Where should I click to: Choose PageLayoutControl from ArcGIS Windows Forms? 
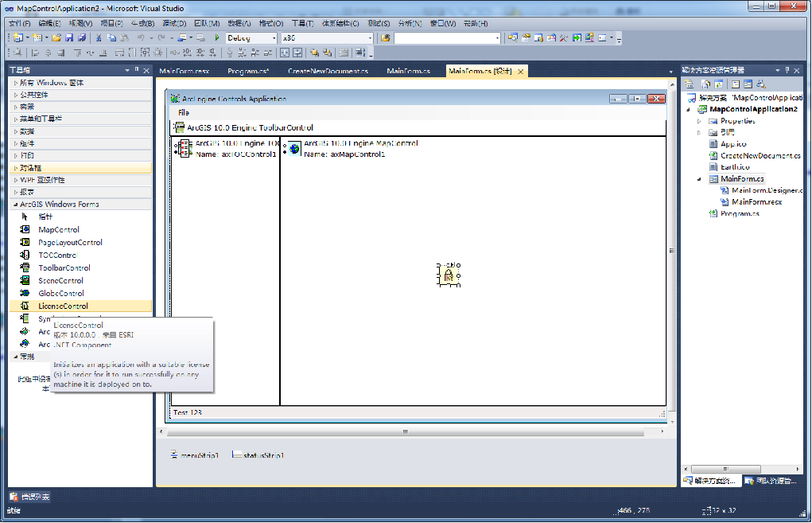pos(70,243)
